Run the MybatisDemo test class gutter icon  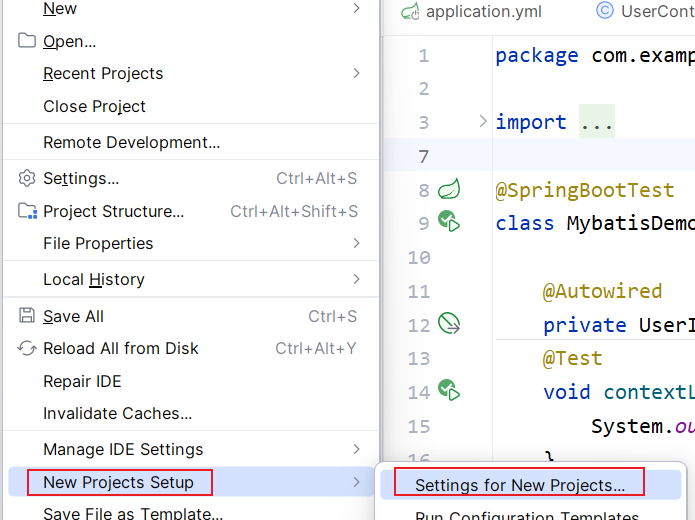[x=449, y=222]
